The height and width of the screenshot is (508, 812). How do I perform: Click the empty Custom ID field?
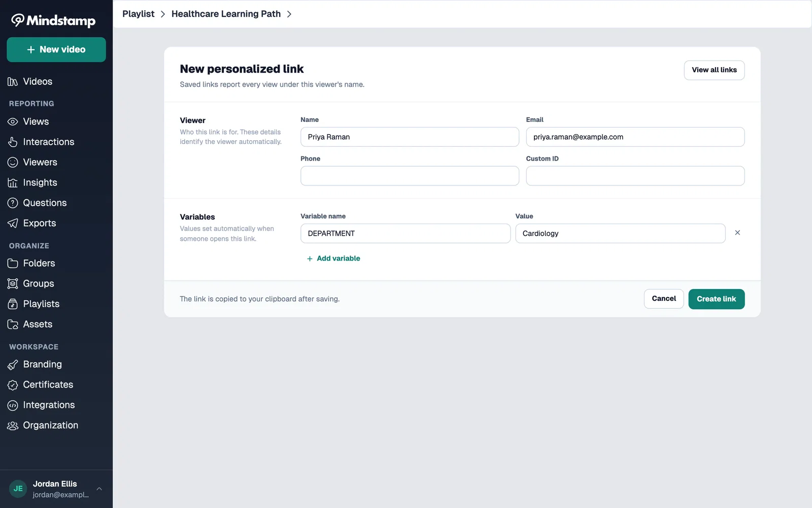tap(635, 176)
